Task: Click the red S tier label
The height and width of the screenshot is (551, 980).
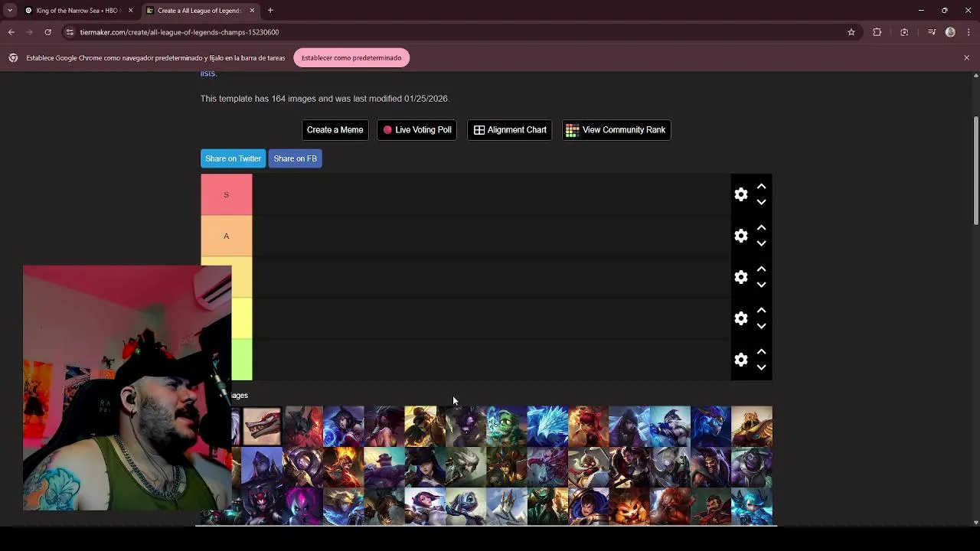Action: click(226, 194)
